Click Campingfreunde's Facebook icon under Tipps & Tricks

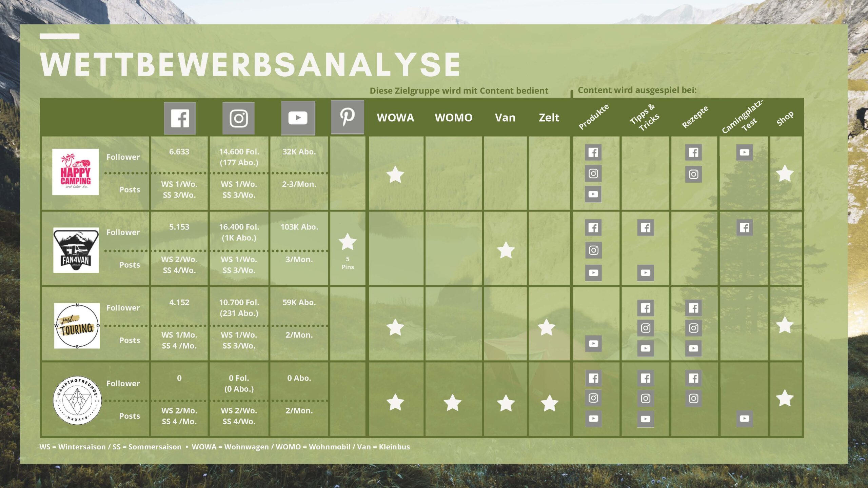[x=645, y=378]
